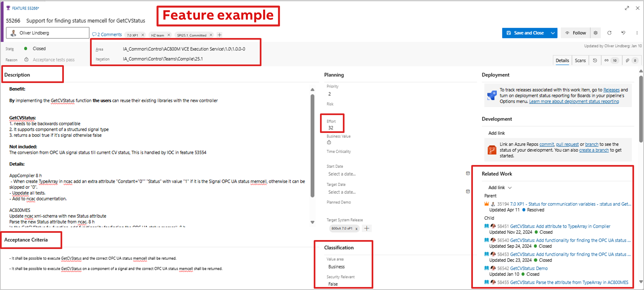Remove the HZ team tag
Image resolution: width=644 pixels, height=290 pixels.
[x=169, y=35]
